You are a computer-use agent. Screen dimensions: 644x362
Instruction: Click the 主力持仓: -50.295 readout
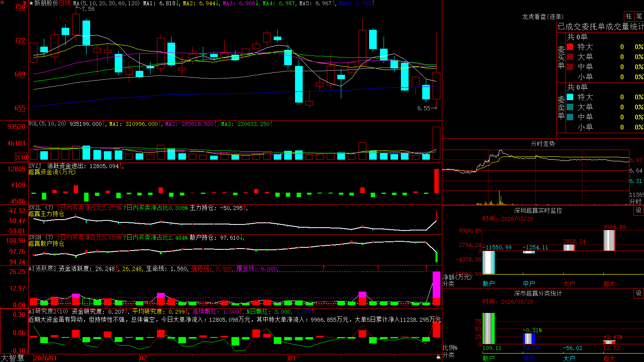coord(217,208)
